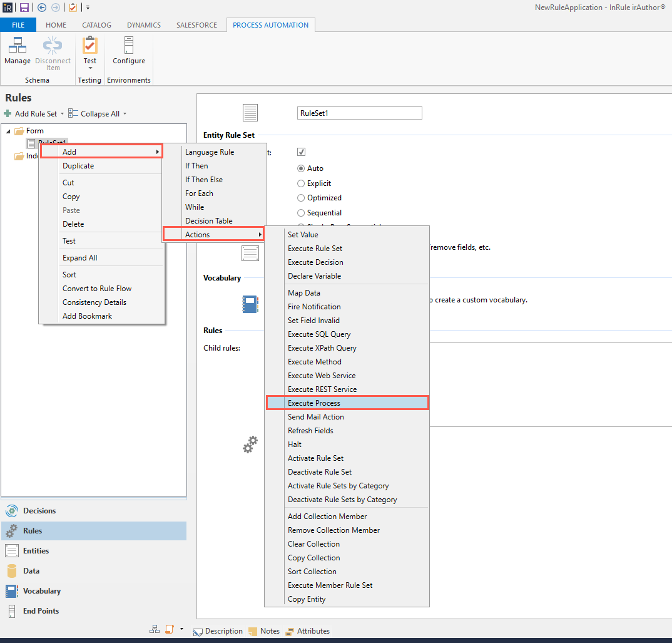Open Decisions section in navigation pane
672x643 pixels.
[39, 511]
